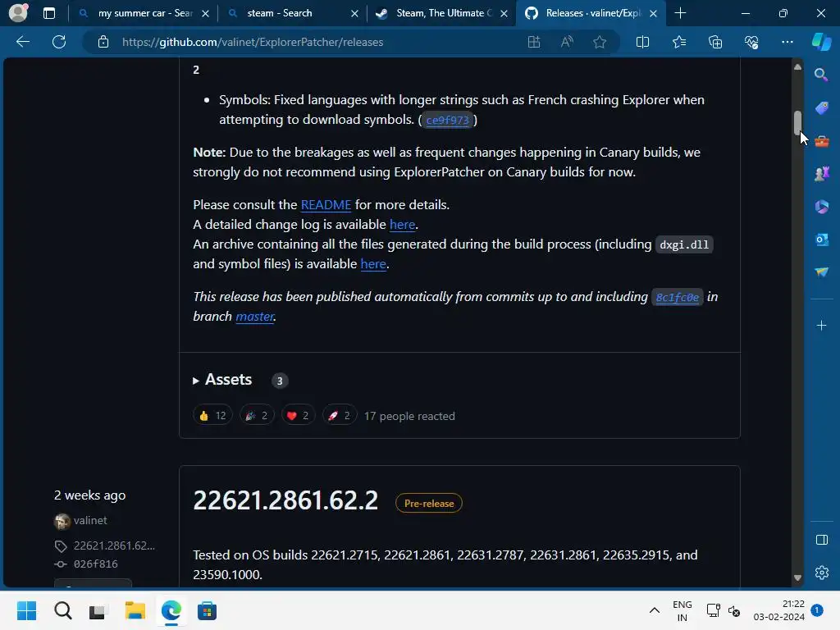
Task: Open Collections panel
Action: click(x=715, y=42)
